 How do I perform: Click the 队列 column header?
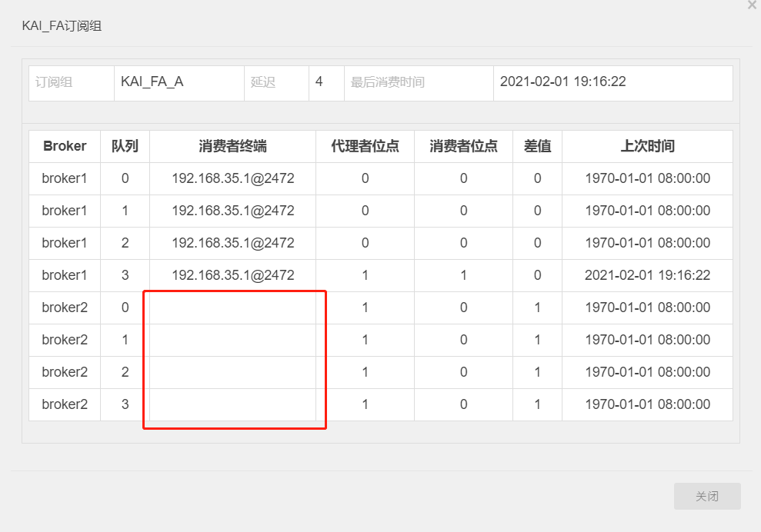pos(125,146)
